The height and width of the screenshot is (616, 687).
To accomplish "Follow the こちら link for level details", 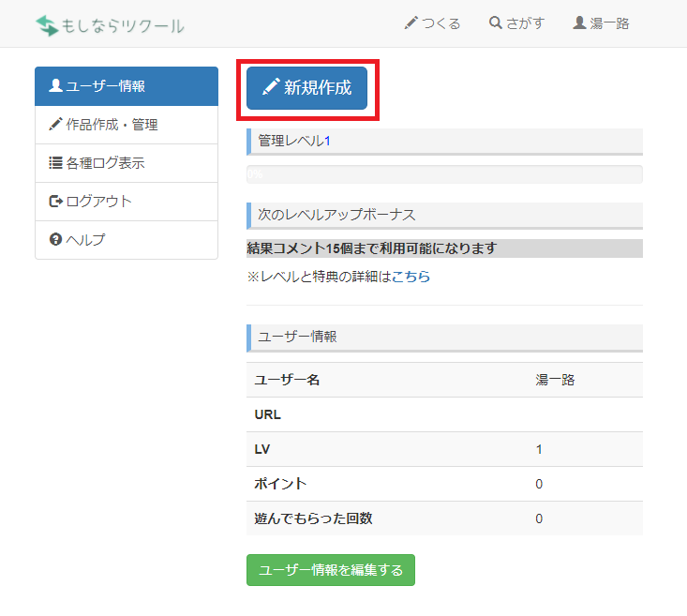I will [411, 277].
